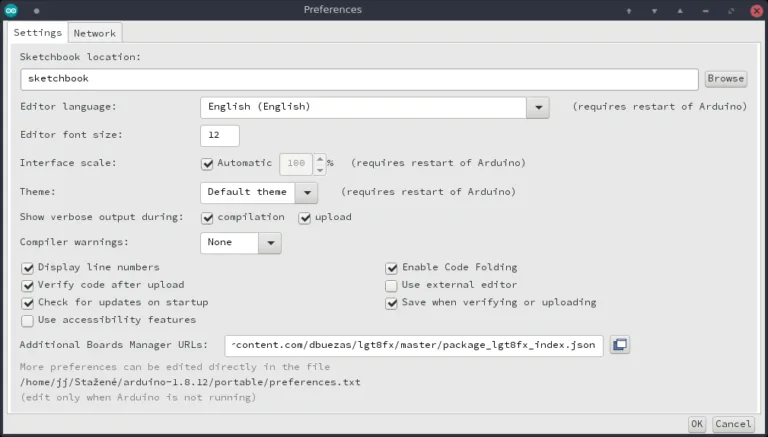
Task: Toggle Display line numbers checkbox
Action: pos(27,268)
